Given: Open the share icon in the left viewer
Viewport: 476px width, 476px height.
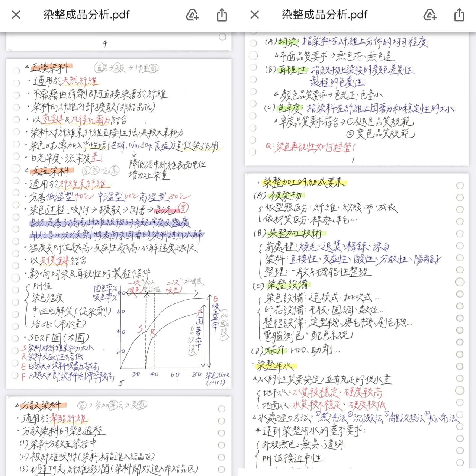Looking at the screenshot, I should 222,15.
